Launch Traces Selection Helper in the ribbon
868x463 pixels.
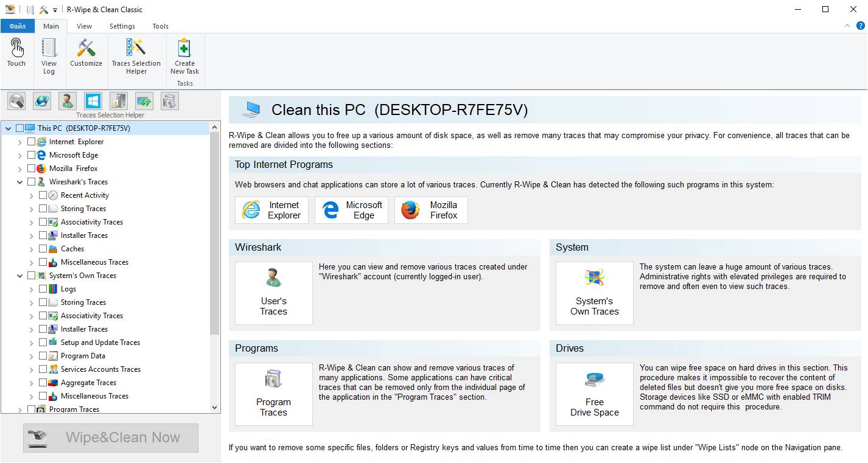coord(136,57)
